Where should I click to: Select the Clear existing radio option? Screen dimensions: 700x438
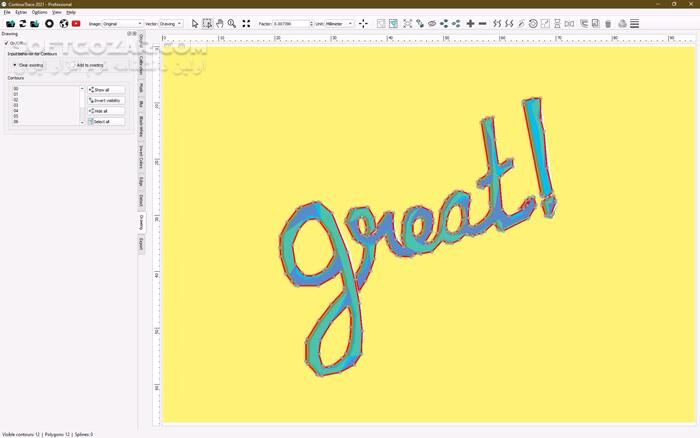(x=15, y=65)
